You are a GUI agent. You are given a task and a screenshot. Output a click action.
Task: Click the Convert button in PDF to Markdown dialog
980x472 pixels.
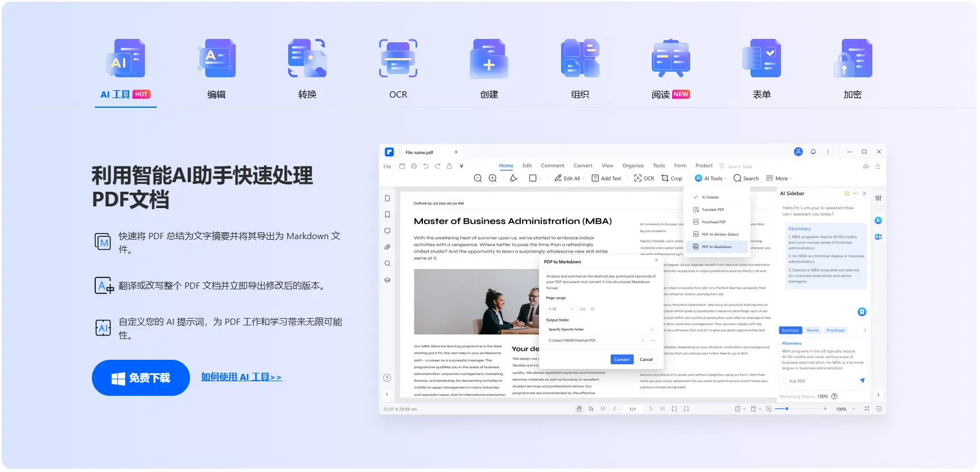622,359
